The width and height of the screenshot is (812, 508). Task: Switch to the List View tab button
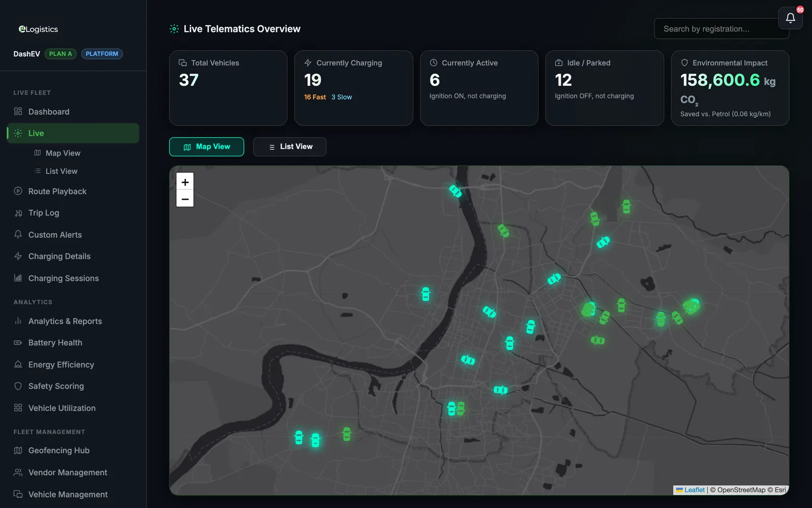pyautogui.click(x=290, y=146)
